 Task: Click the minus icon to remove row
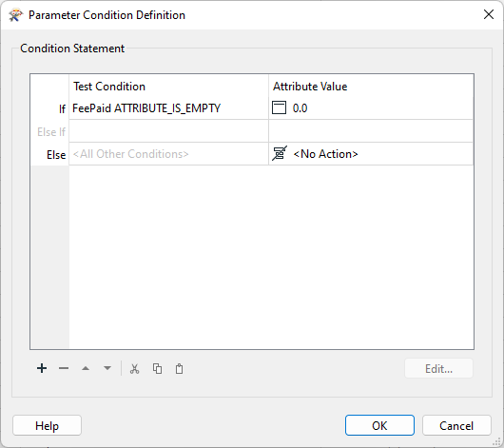click(x=64, y=368)
